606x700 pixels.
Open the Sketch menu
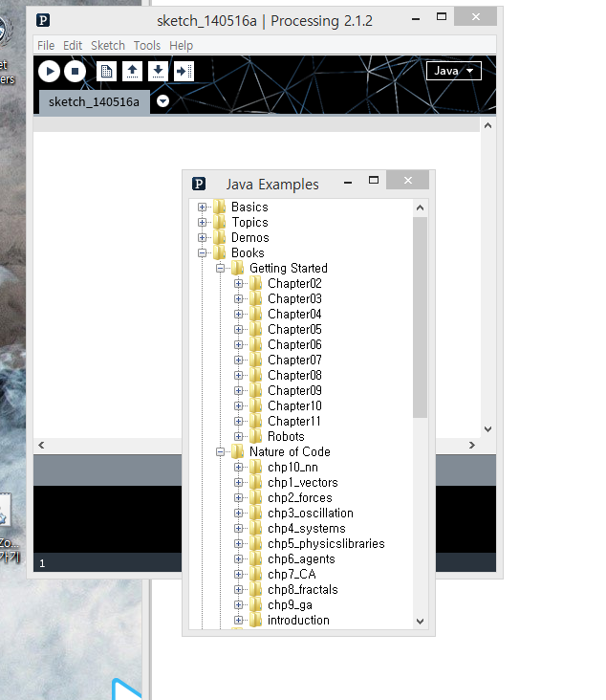click(x=108, y=46)
